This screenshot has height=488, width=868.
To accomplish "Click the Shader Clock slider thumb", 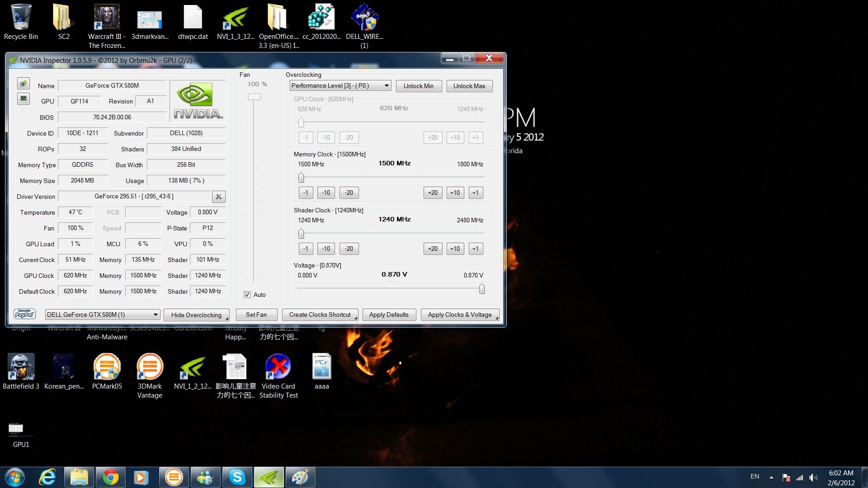I will point(301,234).
